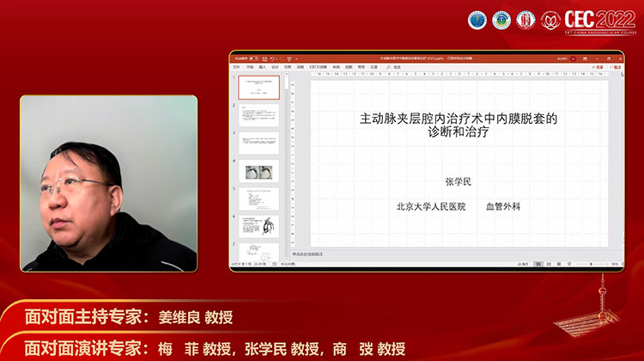The height and width of the screenshot is (361, 644).
Task: Click the 90% zoom level value
Action: (x=615, y=264)
